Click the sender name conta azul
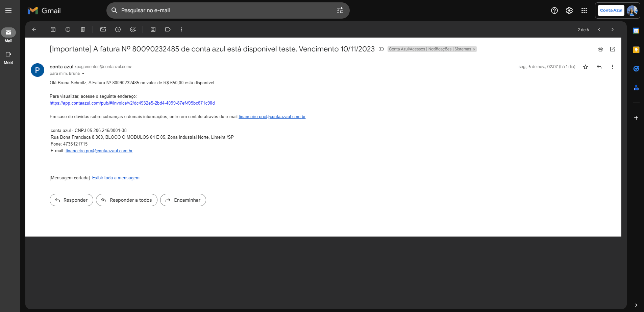Image resolution: width=644 pixels, height=312 pixels. click(61, 67)
